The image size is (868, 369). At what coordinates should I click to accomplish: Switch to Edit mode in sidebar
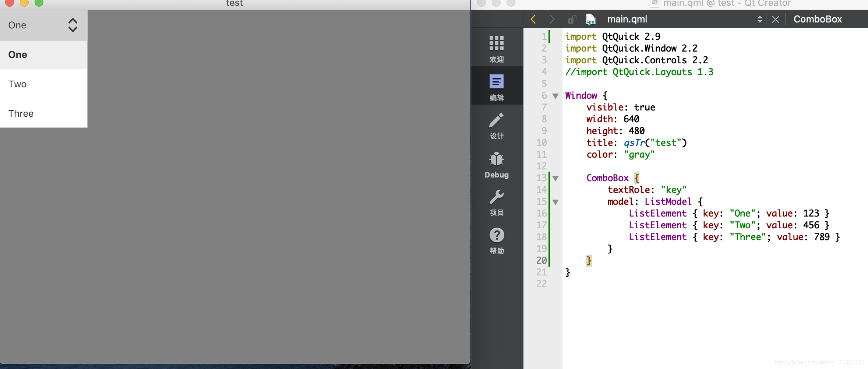pos(497,86)
